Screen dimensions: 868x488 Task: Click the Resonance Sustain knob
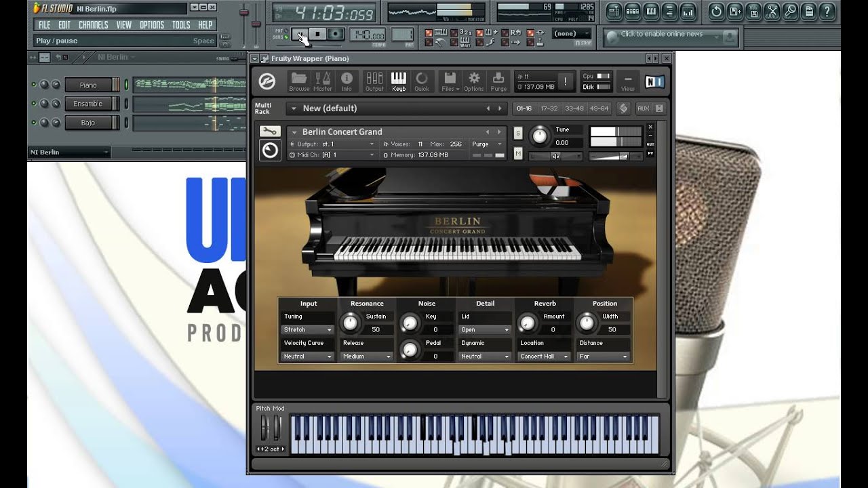(x=350, y=323)
